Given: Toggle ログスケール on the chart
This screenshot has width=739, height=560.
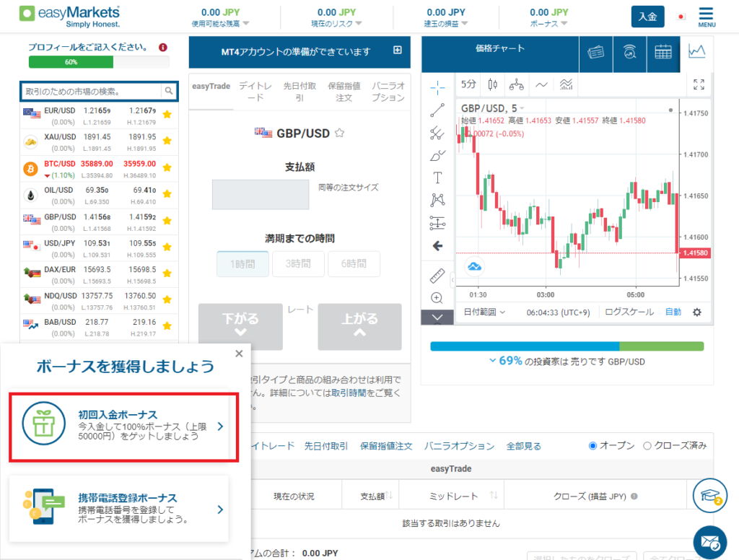Looking at the screenshot, I should click(629, 312).
